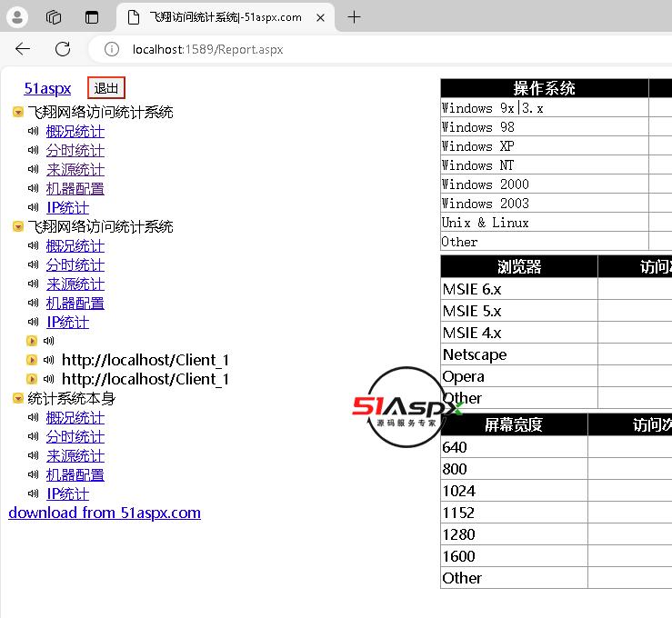672x618 pixels.
Task: Refresh the page with reload icon
Action: click(x=63, y=49)
